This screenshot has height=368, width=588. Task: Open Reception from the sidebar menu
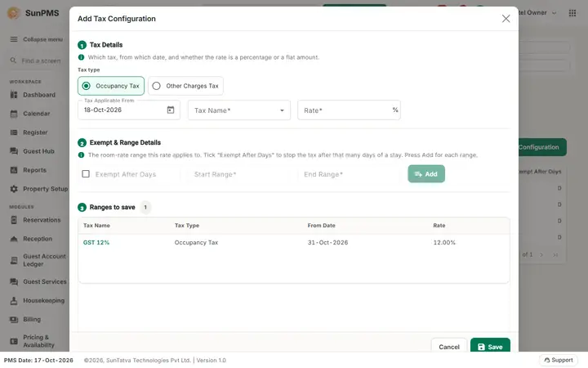[x=38, y=239]
